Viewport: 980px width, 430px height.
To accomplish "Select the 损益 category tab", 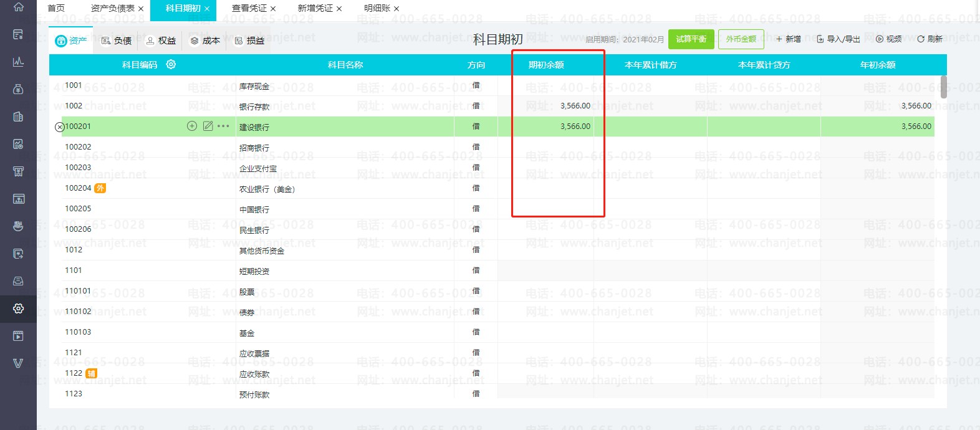I will pos(249,41).
